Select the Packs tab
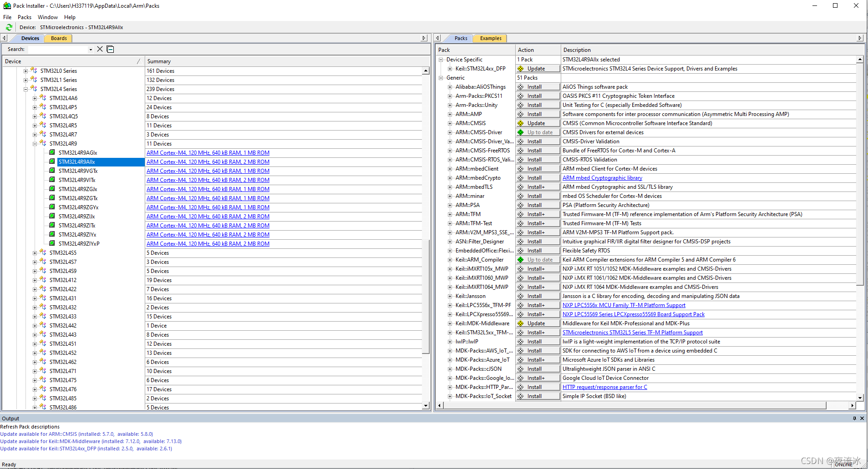Viewport: 868px width, 469px height. click(x=461, y=38)
